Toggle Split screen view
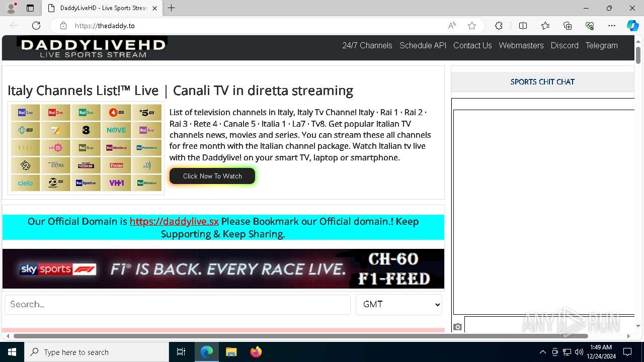This screenshot has width=644, height=362. click(x=523, y=26)
